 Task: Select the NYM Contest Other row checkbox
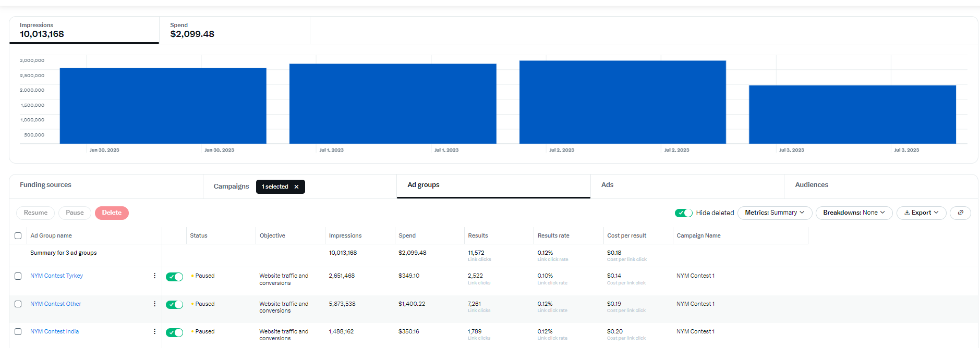pyautogui.click(x=18, y=304)
